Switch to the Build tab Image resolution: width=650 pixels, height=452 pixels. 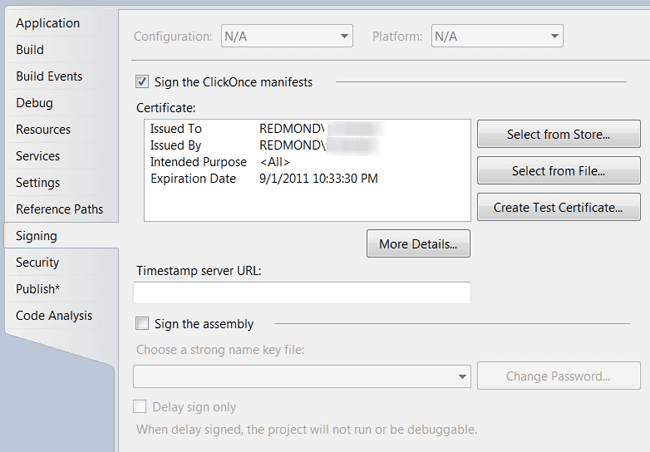[x=61, y=50]
